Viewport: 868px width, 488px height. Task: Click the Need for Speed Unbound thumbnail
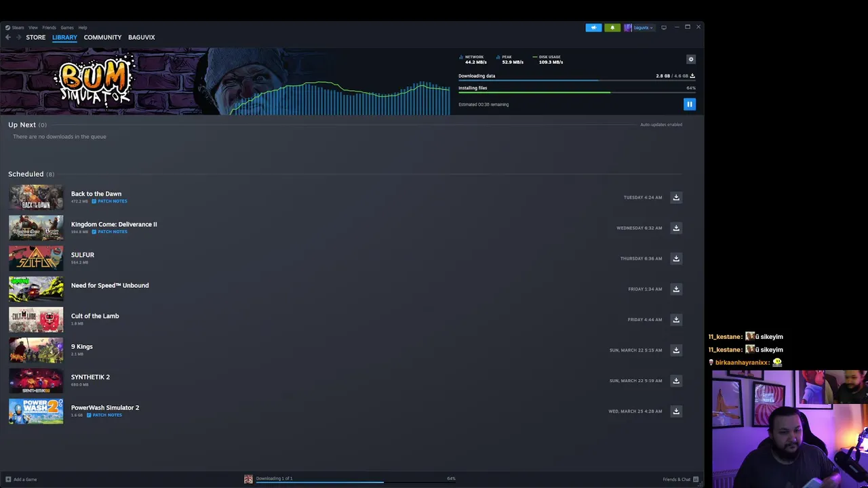[36, 289]
